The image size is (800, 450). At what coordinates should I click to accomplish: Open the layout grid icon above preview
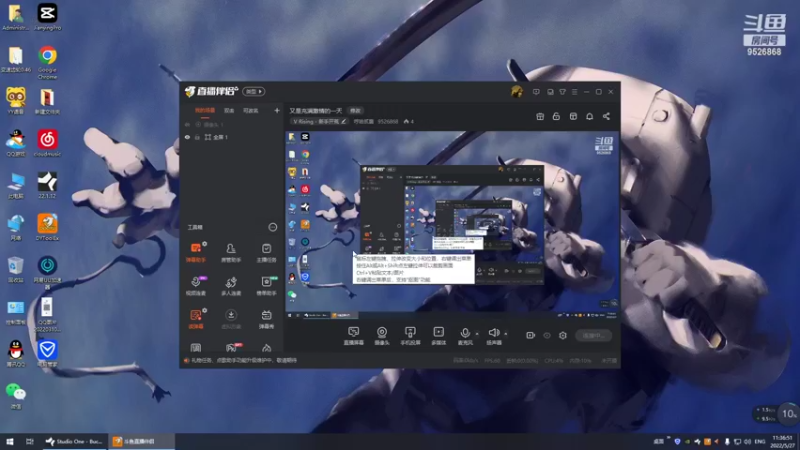point(573,116)
